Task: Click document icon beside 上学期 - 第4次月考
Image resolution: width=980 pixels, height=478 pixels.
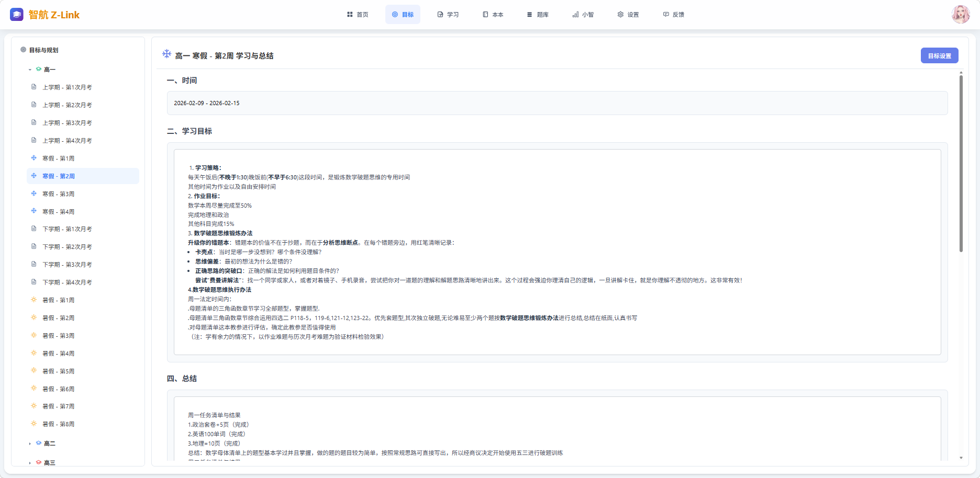Action: [34, 140]
